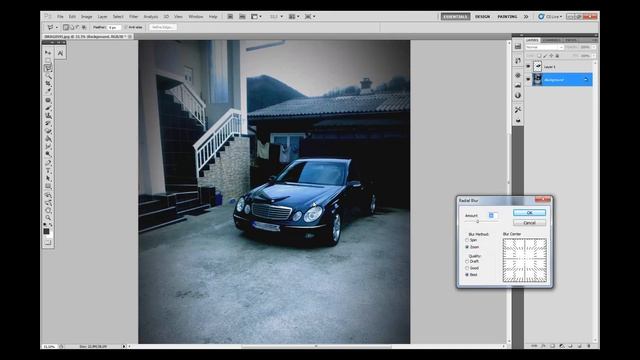Image resolution: width=640 pixels, height=360 pixels.
Task: Switch to the ESSENTIALS workspace
Action: 455,17
